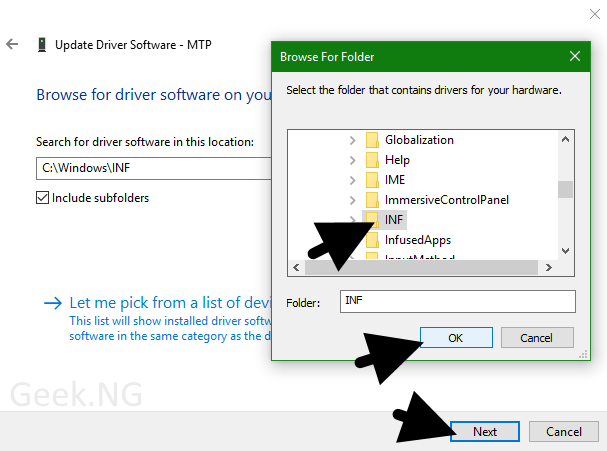The height and width of the screenshot is (451, 607).
Task: Go back with the left arrow icon
Action: coord(12,44)
